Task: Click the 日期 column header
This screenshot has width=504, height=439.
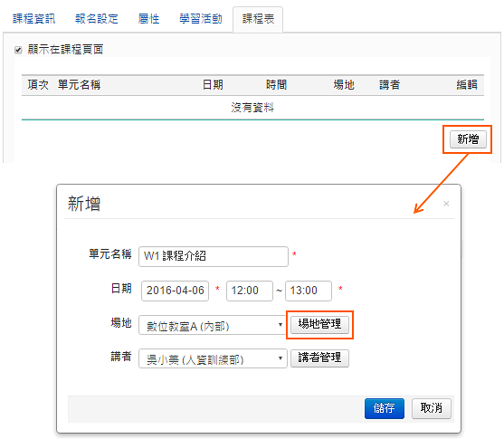Action: pos(213,85)
